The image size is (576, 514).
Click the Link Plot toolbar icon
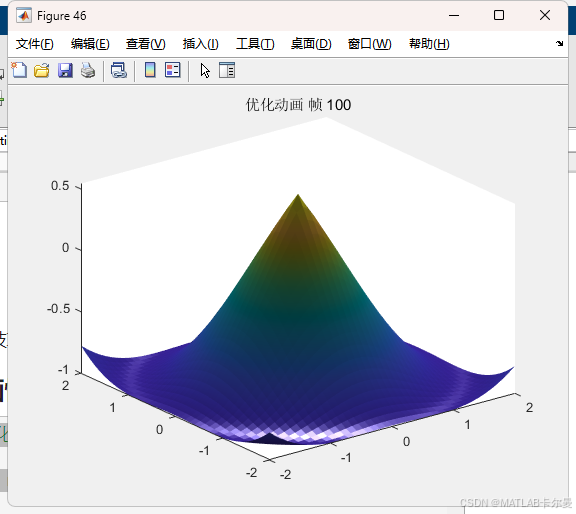tap(119, 70)
